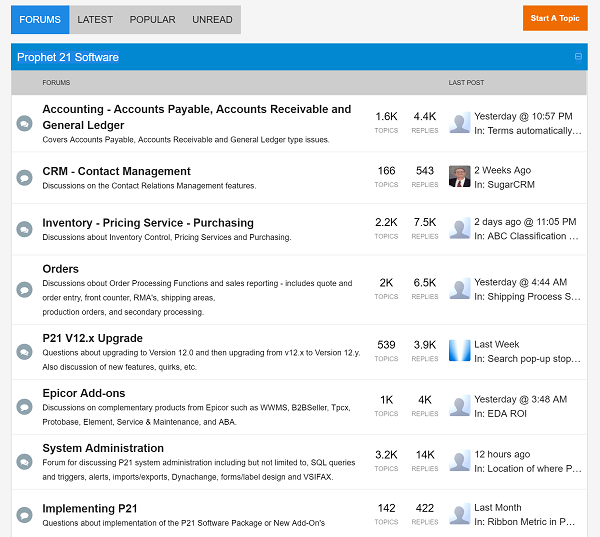Click the FORUMS column header in the table
Image resolution: width=600 pixels, height=537 pixels.
click(56, 83)
